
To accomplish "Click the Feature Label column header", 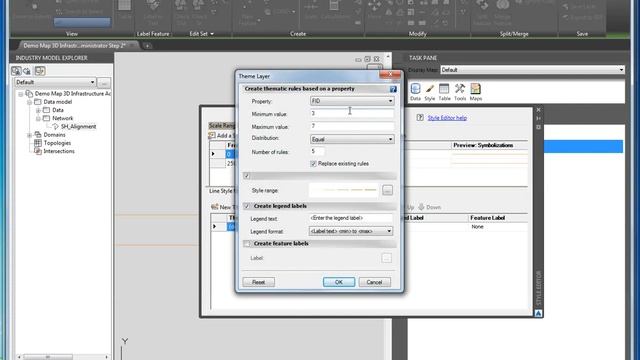I will pos(487,218).
